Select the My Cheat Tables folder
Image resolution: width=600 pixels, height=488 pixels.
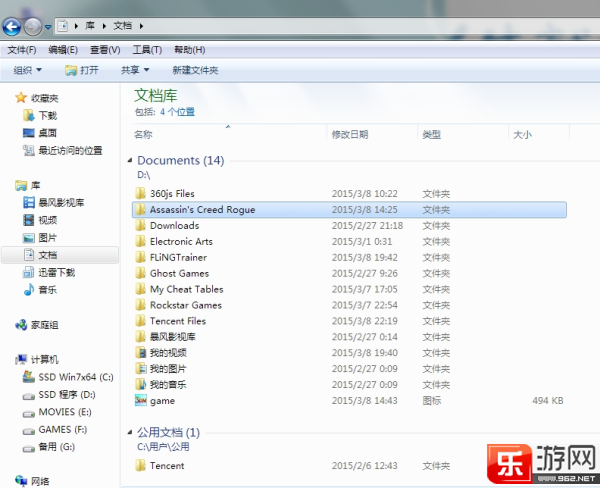tap(349, 289)
